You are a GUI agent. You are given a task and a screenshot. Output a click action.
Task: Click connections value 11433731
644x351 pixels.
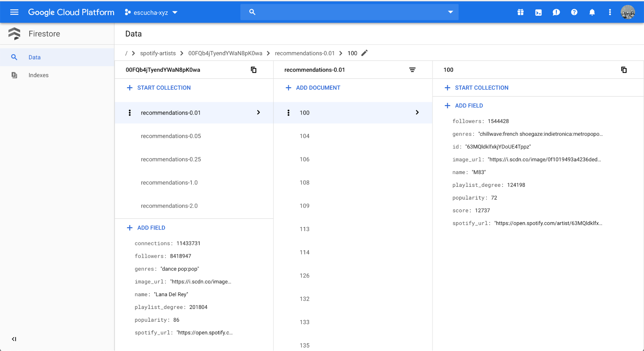(x=188, y=243)
